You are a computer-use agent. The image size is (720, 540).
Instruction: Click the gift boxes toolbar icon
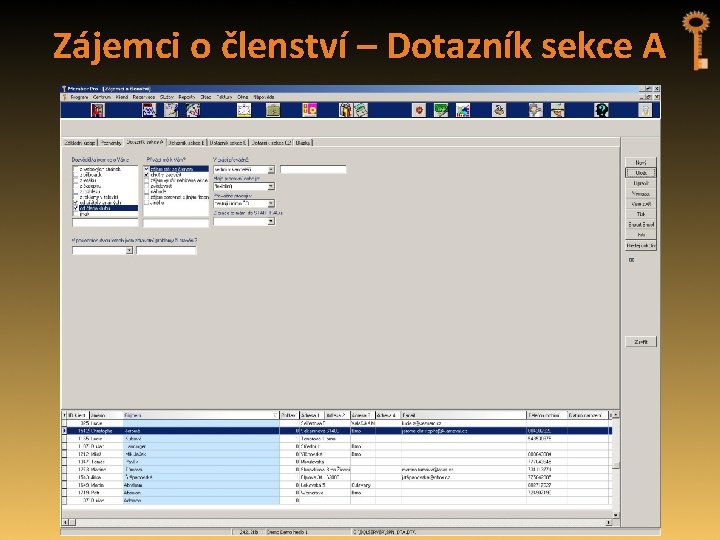click(x=345, y=110)
